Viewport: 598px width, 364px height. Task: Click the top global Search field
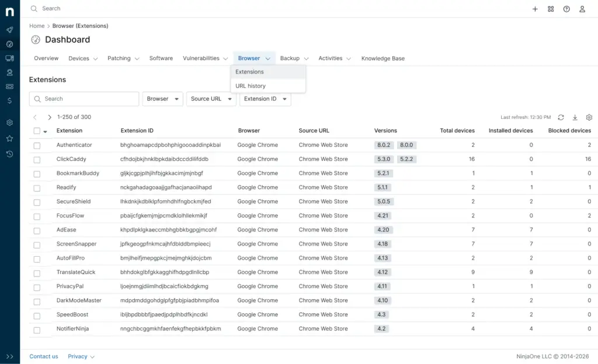point(51,8)
